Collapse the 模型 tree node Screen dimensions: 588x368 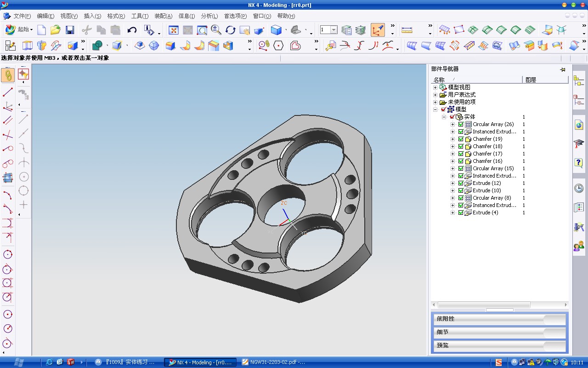435,109
